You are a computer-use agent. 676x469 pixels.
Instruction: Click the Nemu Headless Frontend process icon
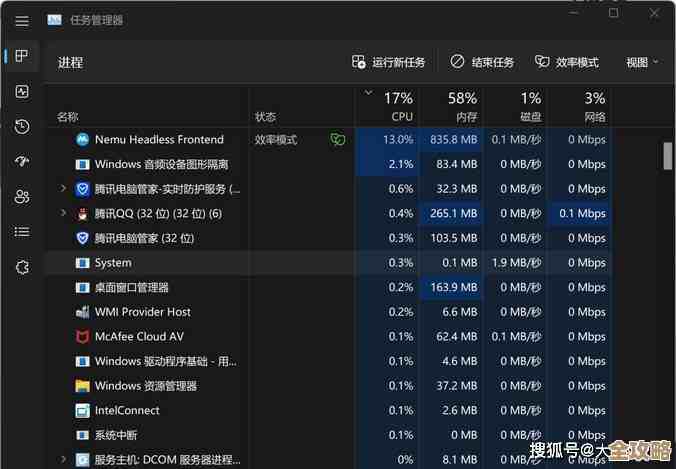82,139
